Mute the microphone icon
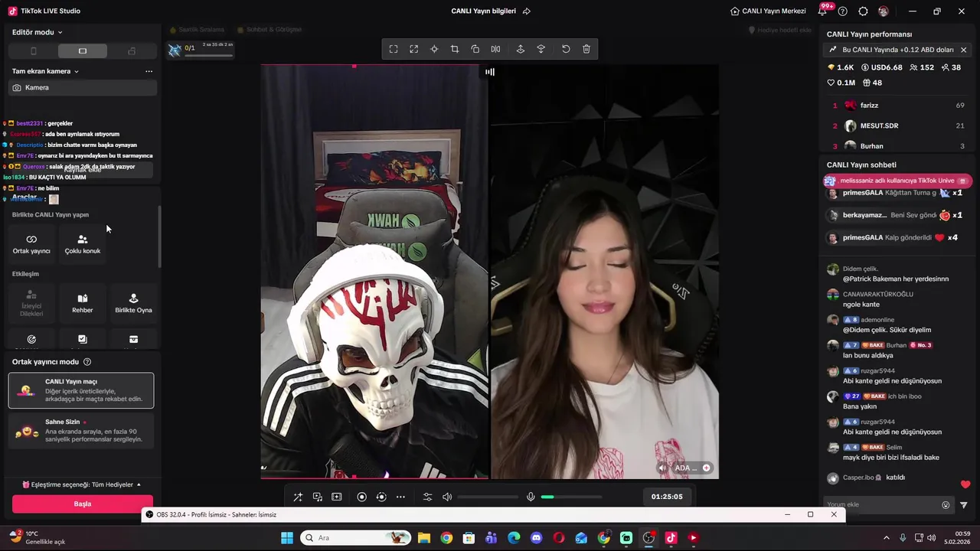The image size is (980, 551). point(531,497)
